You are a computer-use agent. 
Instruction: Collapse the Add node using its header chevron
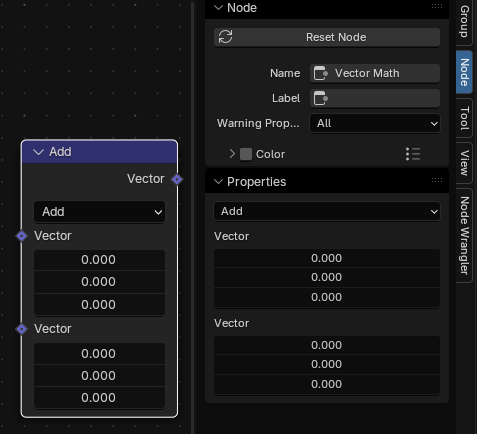coord(39,152)
